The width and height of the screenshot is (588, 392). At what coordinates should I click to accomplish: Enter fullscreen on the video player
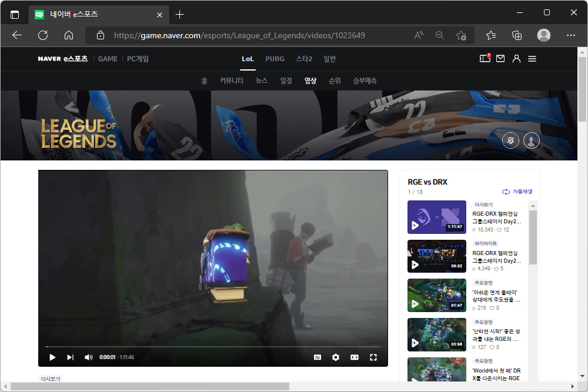point(373,357)
